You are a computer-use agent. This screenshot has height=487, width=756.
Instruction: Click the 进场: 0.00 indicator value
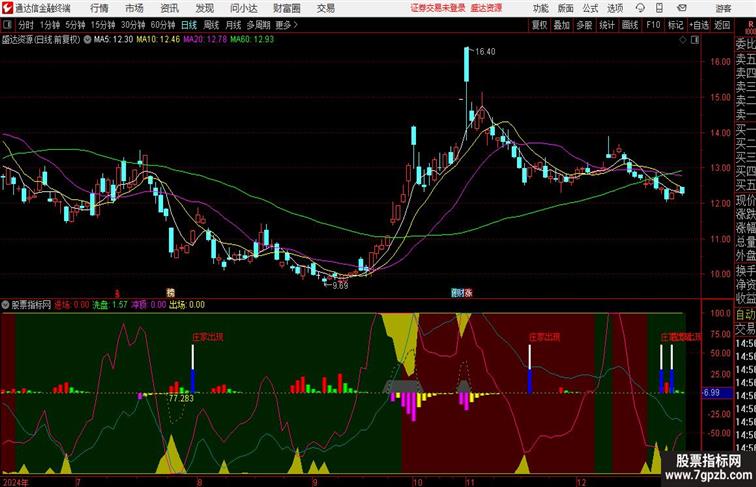click(71, 305)
